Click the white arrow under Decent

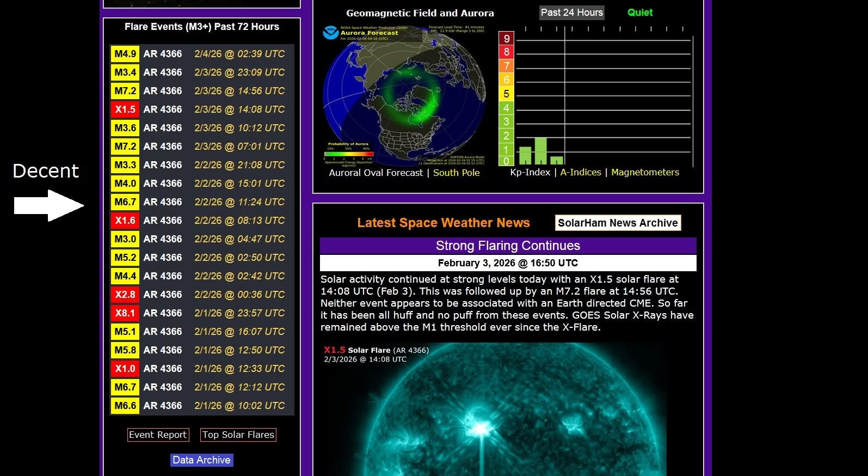click(48, 206)
